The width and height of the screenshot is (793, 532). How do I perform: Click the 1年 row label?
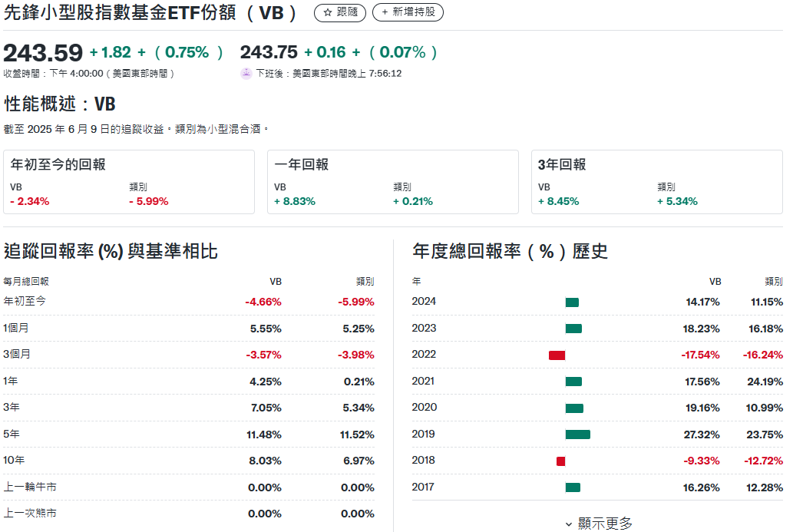[10, 382]
